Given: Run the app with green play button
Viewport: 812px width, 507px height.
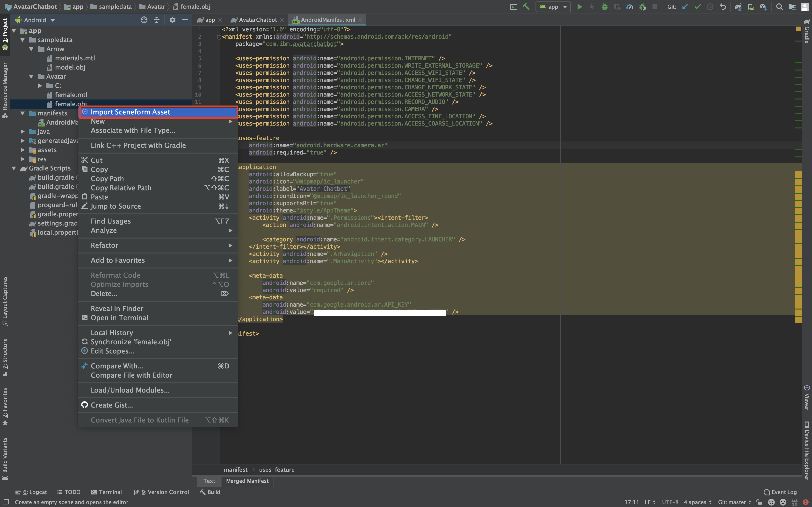Looking at the screenshot, I should tap(580, 7).
